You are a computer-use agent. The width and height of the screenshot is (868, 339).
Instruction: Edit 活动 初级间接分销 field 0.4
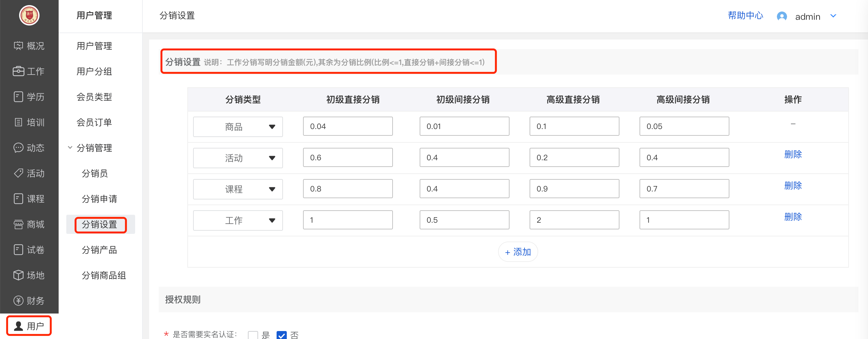(x=464, y=157)
